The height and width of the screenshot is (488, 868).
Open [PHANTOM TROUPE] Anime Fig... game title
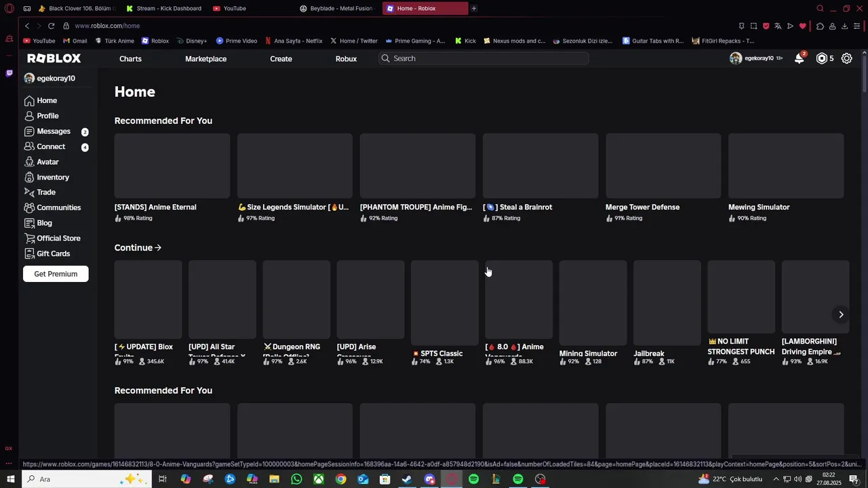[x=416, y=207]
